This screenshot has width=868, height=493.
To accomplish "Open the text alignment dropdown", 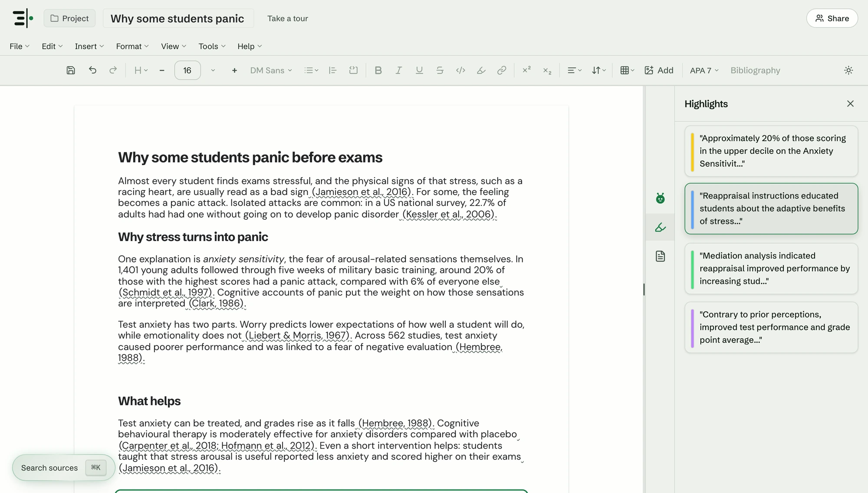I will point(574,70).
